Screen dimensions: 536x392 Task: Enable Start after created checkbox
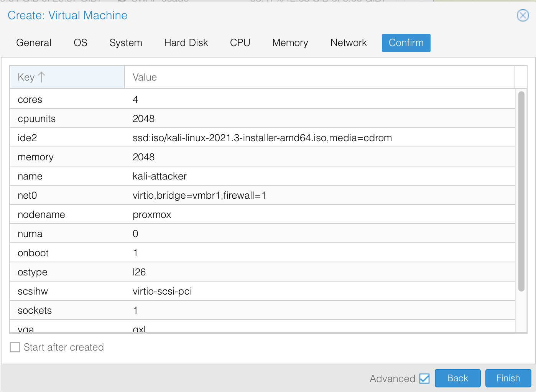click(x=15, y=347)
